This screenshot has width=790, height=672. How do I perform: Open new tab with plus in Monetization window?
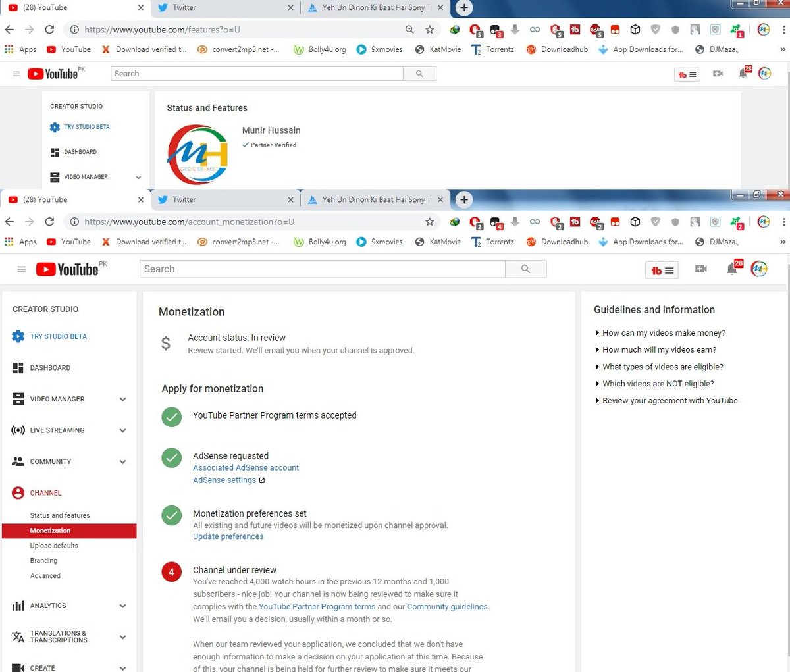[x=464, y=199]
